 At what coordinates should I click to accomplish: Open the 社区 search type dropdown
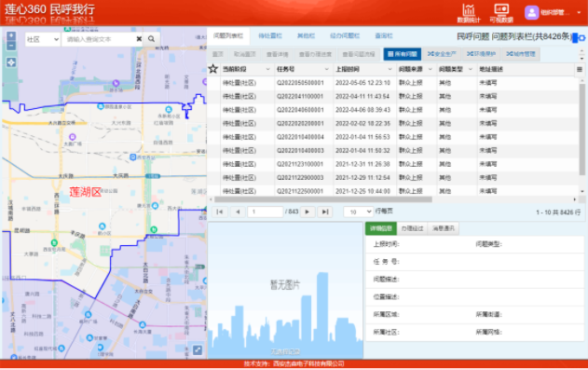42,39
